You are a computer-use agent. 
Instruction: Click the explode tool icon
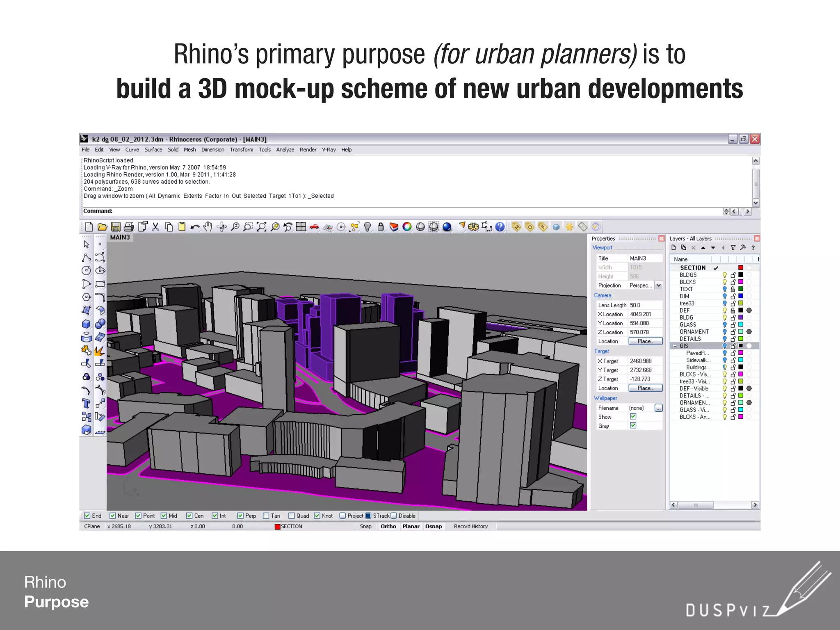point(100,351)
